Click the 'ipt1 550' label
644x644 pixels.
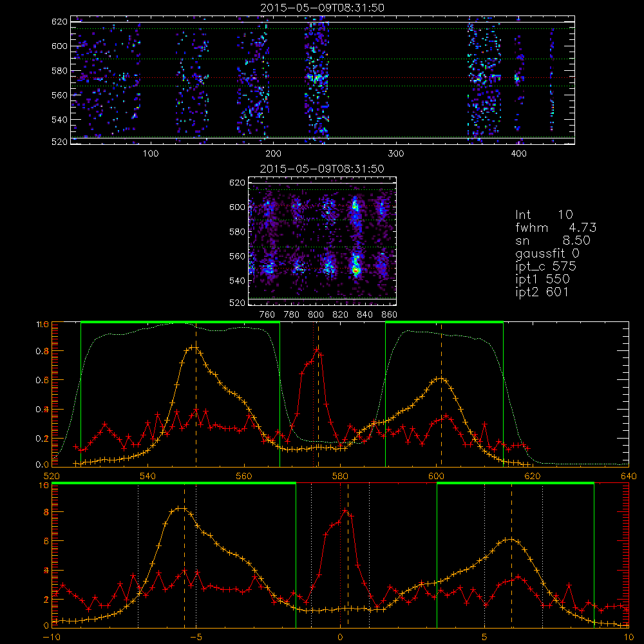[542, 279]
